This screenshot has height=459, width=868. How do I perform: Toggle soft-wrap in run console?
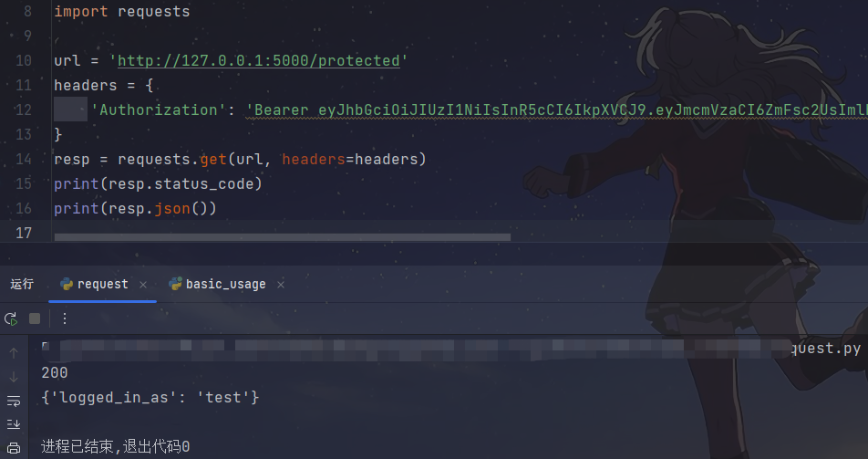click(x=14, y=401)
